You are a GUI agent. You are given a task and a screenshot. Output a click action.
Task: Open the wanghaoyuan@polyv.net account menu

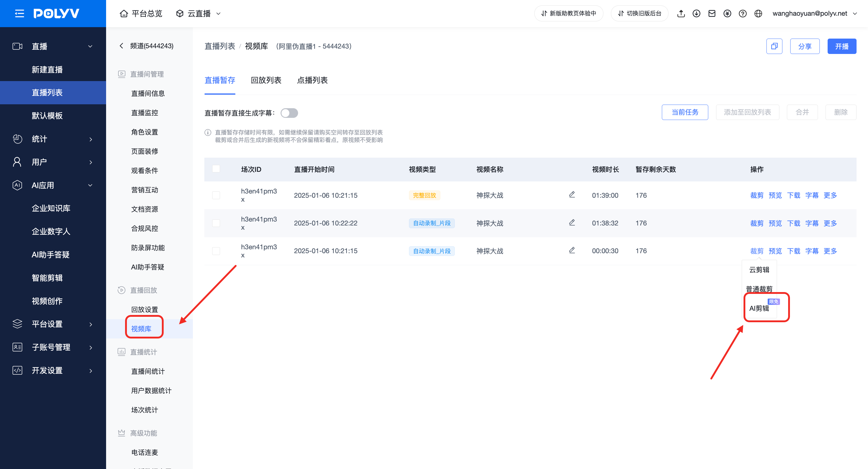tap(814, 14)
